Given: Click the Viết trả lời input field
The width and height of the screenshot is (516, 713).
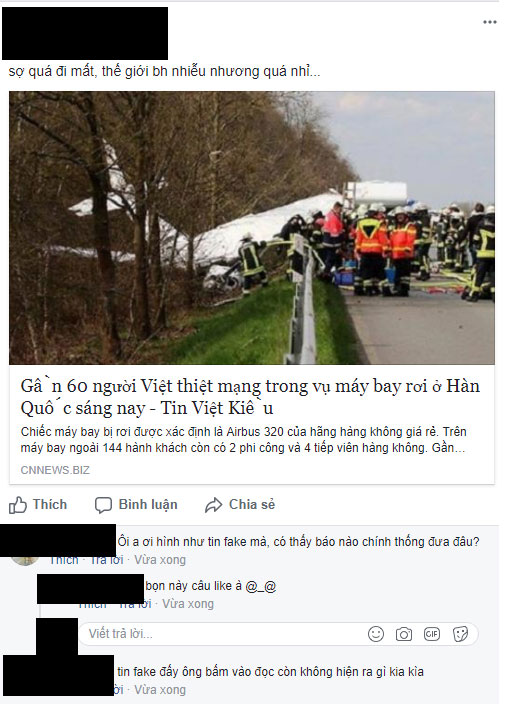Looking at the screenshot, I should point(278,634).
